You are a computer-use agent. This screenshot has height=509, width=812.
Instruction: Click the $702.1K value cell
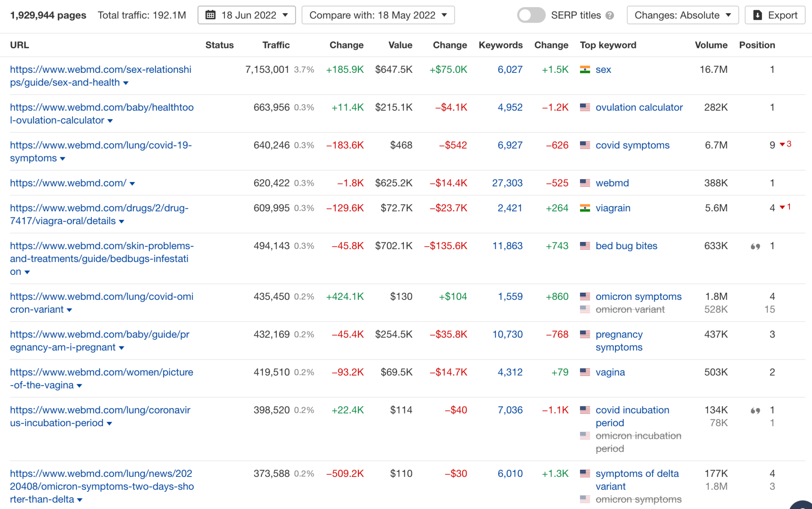tap(394, 246)
